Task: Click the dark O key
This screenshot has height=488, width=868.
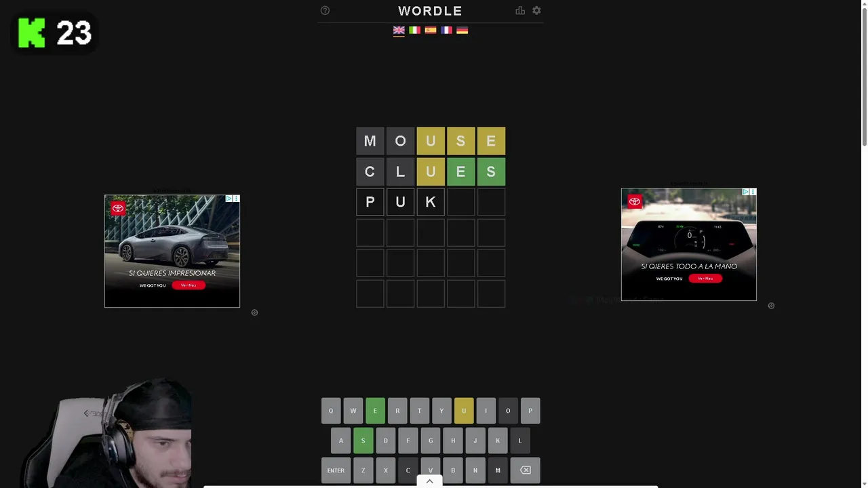Action: point(508,411)
